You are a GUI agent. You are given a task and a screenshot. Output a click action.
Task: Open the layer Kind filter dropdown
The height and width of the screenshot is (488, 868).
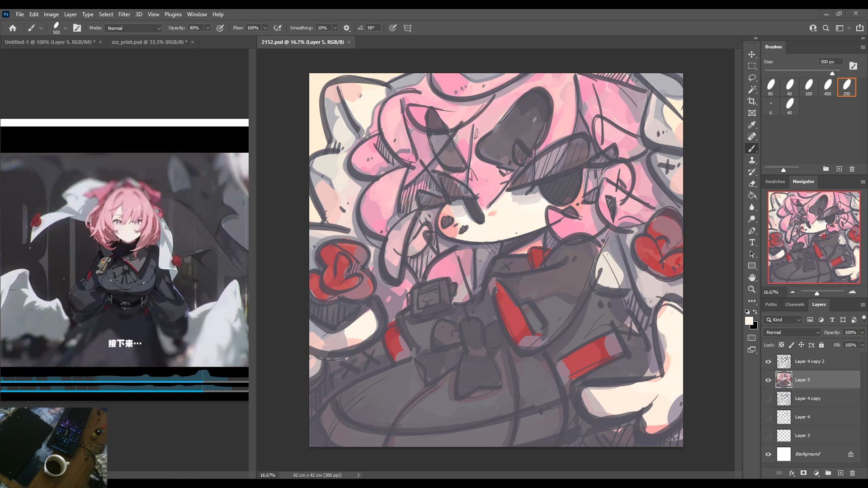click(783, 319)
